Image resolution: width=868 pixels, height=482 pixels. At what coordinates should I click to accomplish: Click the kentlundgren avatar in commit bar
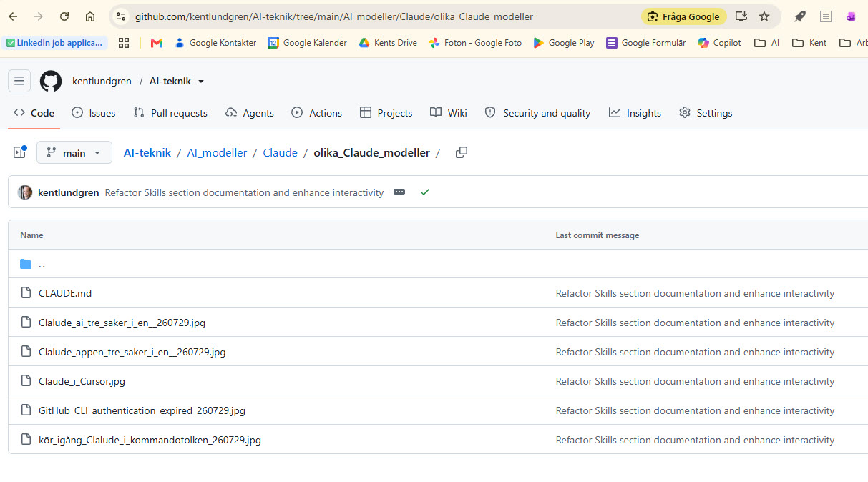point(25,192)
